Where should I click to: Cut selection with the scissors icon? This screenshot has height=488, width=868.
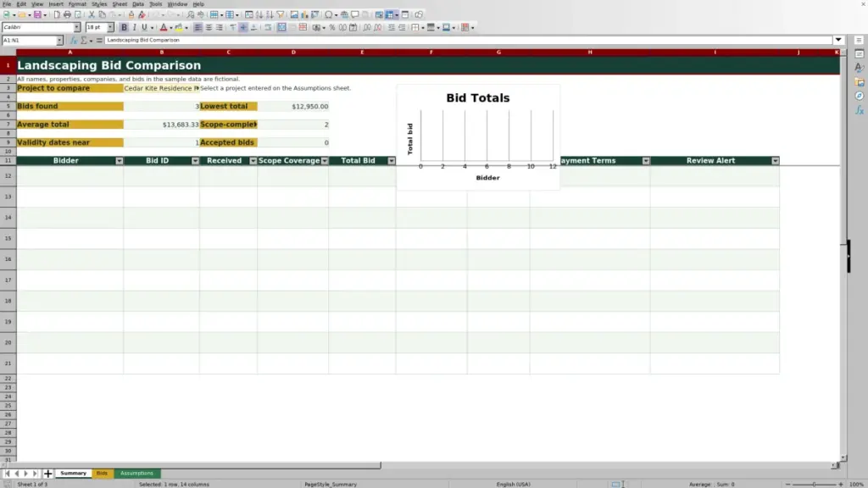tap(92, 14)
